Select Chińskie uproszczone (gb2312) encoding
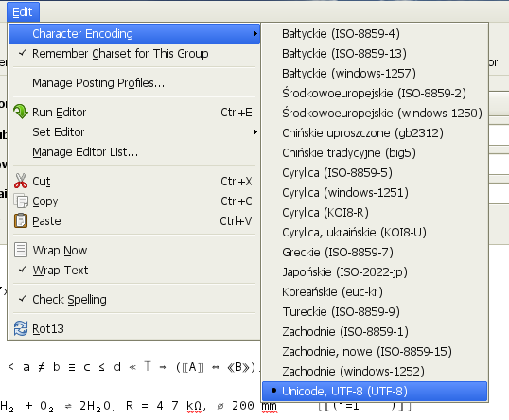Image resolution: width=509 pixels, height=420 pixels. coord(375,132)
